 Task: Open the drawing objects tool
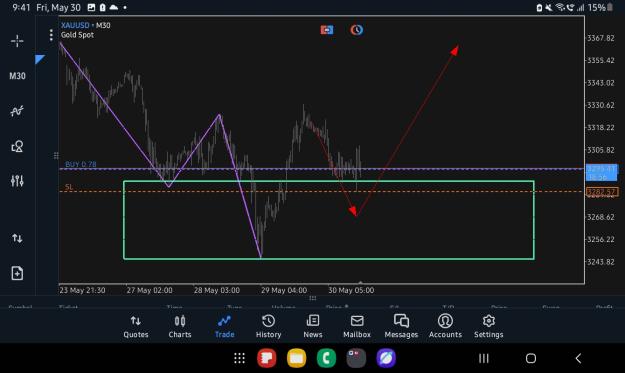[17, 146]
